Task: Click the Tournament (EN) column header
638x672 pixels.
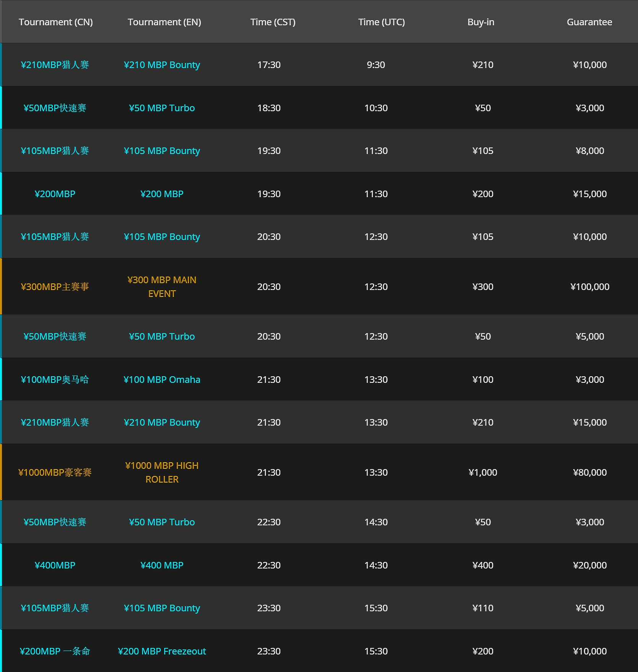Action: [x=164, y=22]
